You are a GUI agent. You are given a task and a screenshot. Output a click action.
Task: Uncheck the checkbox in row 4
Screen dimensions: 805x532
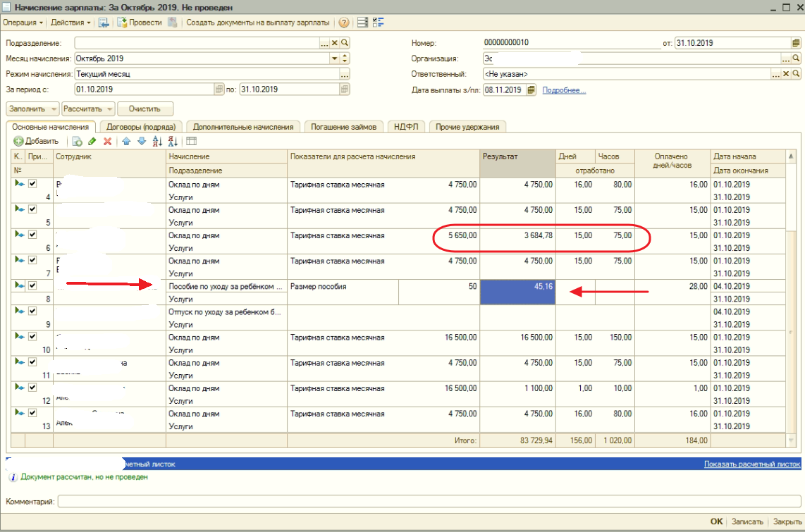[x=32, y=184]
